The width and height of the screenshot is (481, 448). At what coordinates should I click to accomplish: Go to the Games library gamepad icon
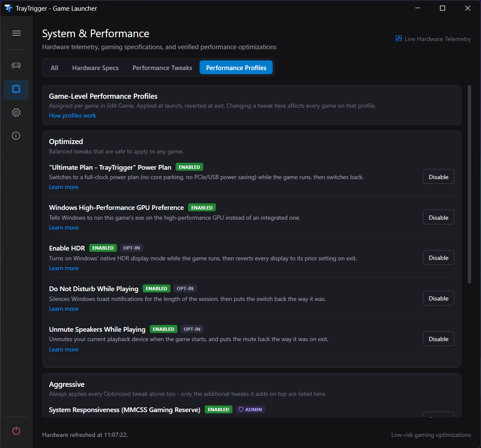pyautogui.click(x=16, y=65)
